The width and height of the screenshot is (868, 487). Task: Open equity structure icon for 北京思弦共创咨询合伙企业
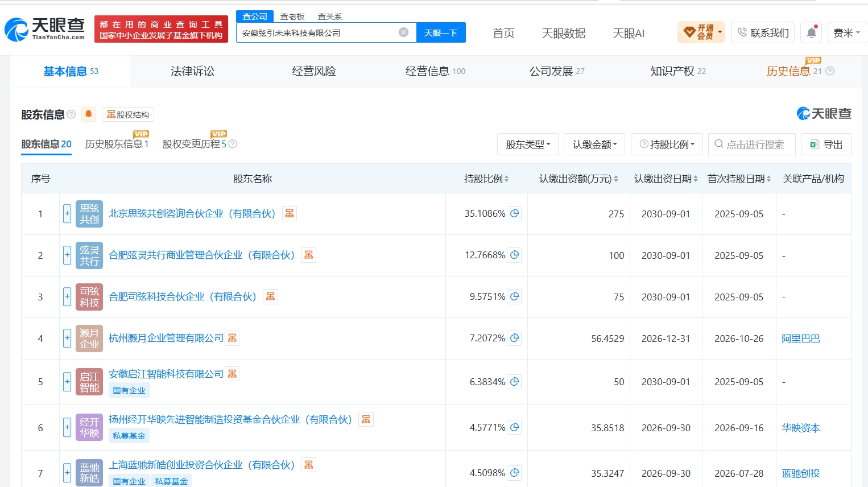(x=290, y=213)
